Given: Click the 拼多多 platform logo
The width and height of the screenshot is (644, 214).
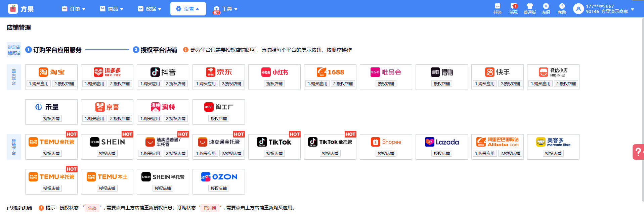Looking at the screenshot, I should click(107, 72).
